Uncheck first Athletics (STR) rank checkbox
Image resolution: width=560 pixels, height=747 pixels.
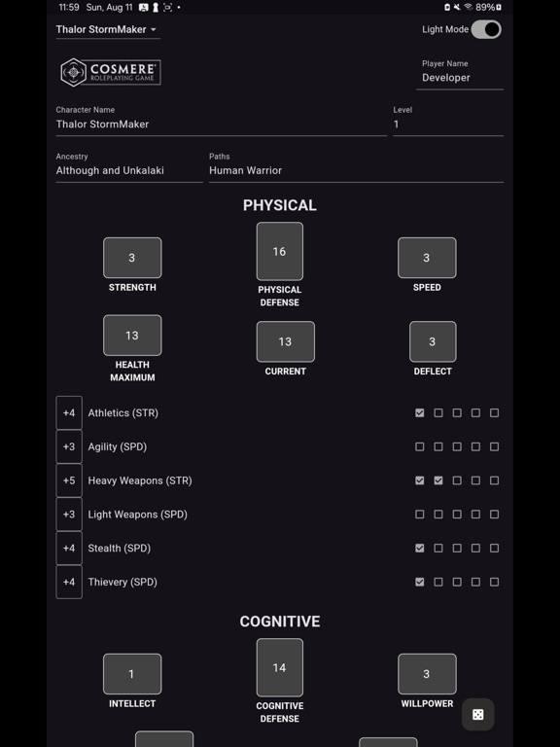420,412
